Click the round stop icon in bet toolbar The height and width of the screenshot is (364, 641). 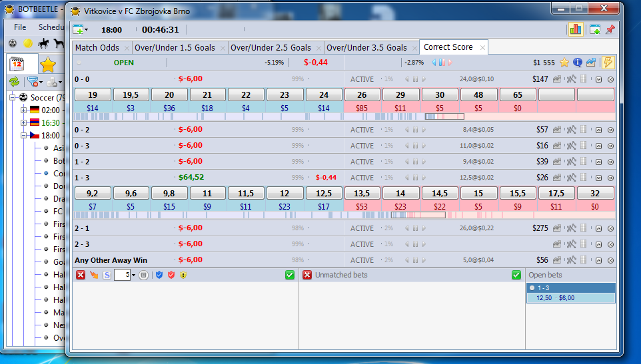point(143,275)
